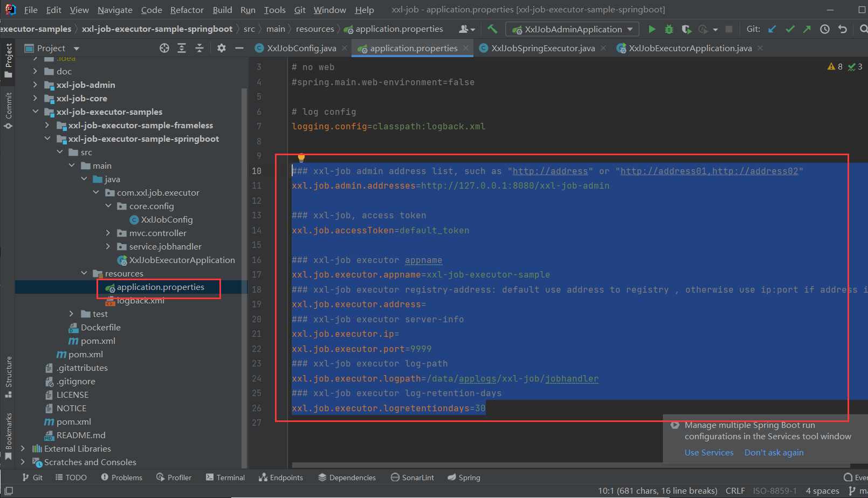Open the Commit tool window sidebar

coord(8,110)
